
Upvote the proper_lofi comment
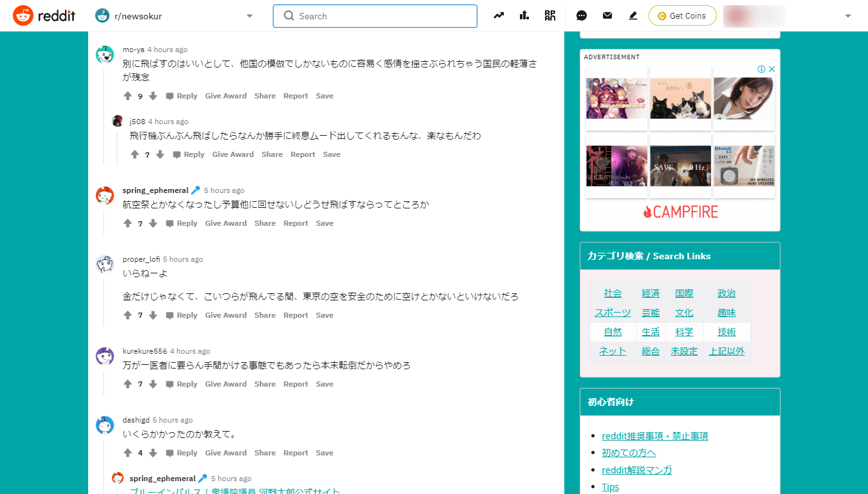pyautogui.click(x=127, y=315)
